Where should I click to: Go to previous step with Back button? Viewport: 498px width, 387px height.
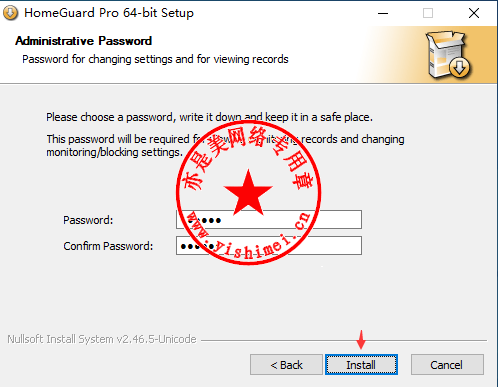pyautogui.click(x=286, y=365)
